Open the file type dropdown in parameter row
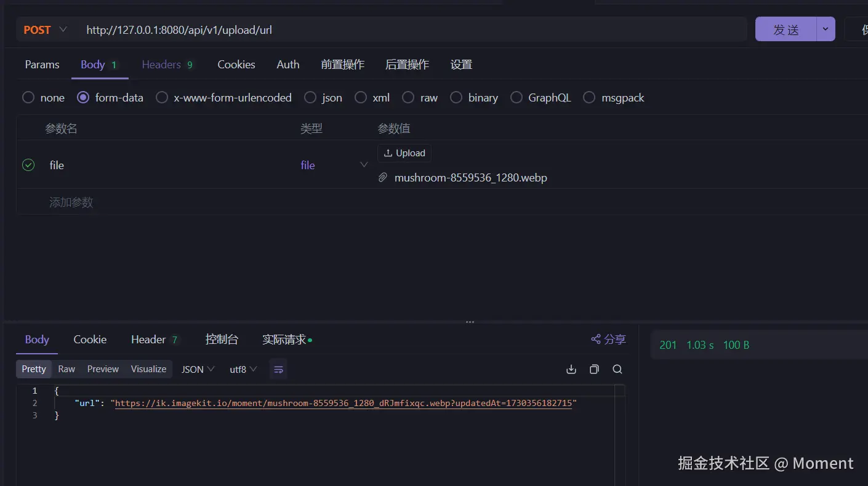Image resolution: width=868 pixels, height=486 pixels. (x=364, y=165)
